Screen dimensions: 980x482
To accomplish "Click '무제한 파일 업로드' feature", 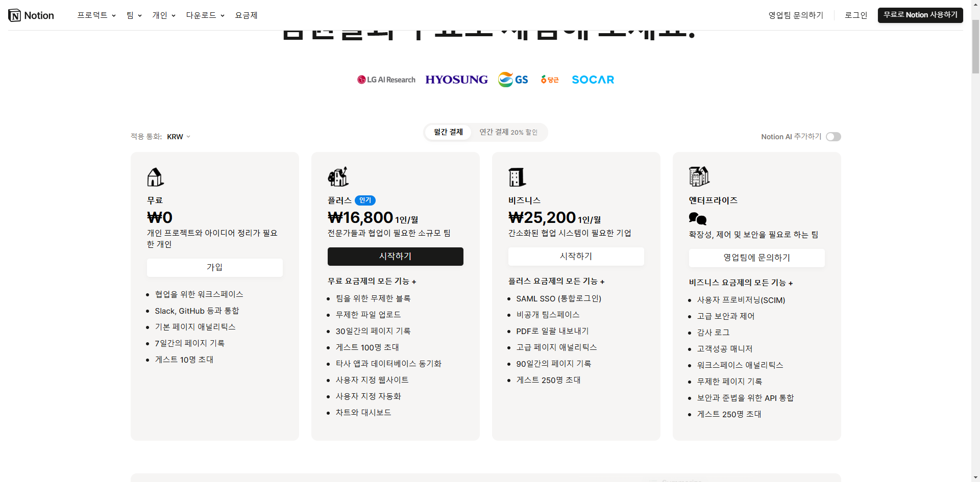I will [369, 315].
